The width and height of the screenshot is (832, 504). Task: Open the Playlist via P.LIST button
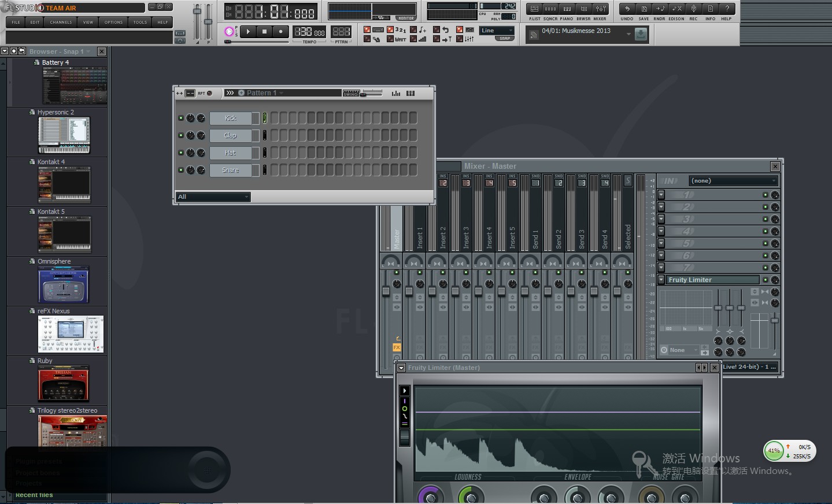pos(534,9)
